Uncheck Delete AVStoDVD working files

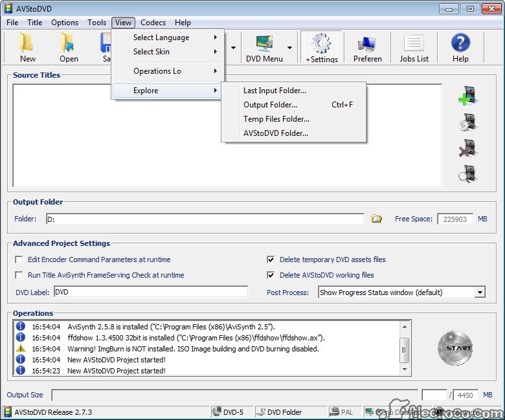coord(271,275)
